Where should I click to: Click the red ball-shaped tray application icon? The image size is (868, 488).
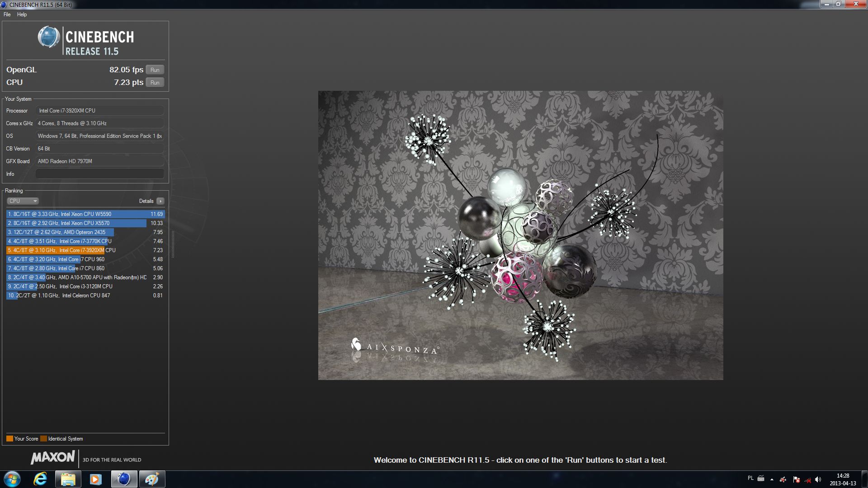tap(783, 479)
